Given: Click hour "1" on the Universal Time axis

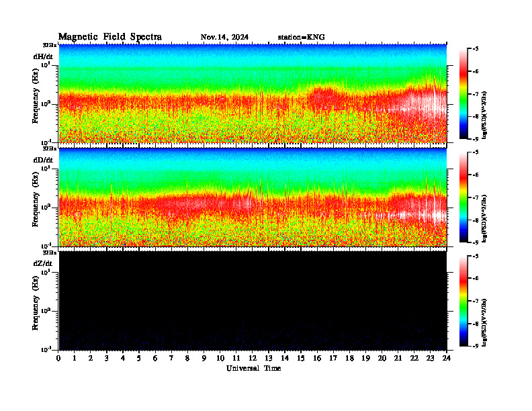Looking at the screenshot, I should (75, 358).
